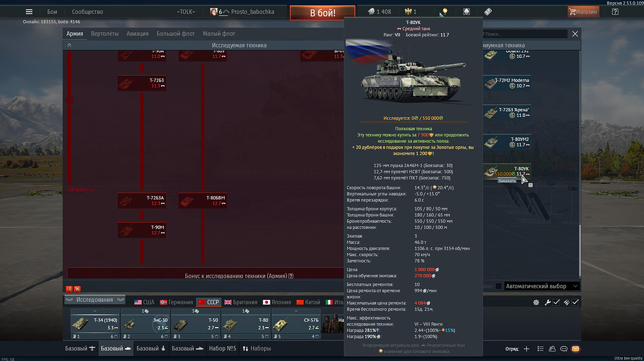644x361 pixels.
Task: Open the hamburger main menu
Action: 28,12
